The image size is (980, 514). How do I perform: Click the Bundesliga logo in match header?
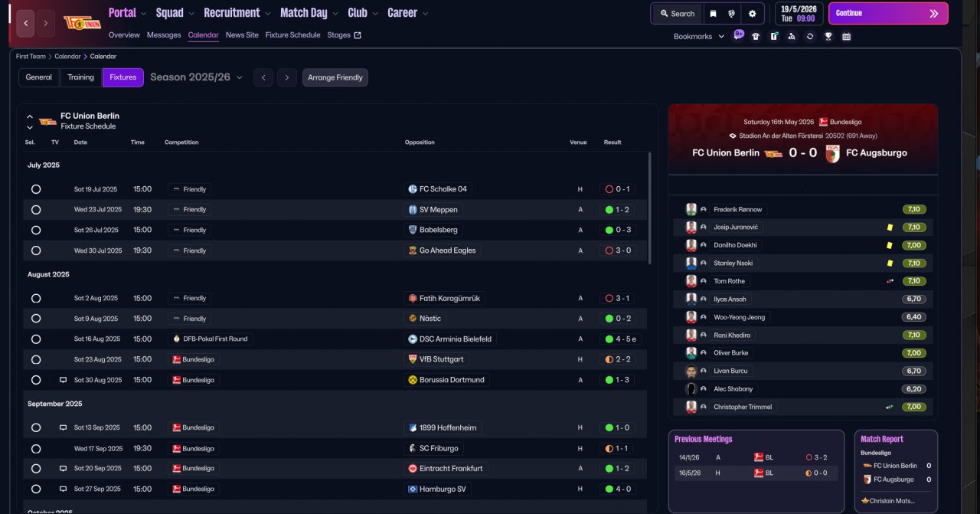click(x=824, y=122)
